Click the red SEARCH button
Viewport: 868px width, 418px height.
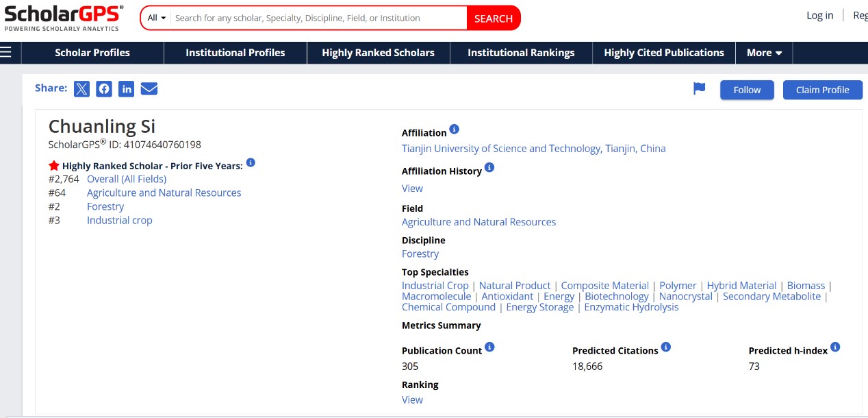click(x=494, y=19)
